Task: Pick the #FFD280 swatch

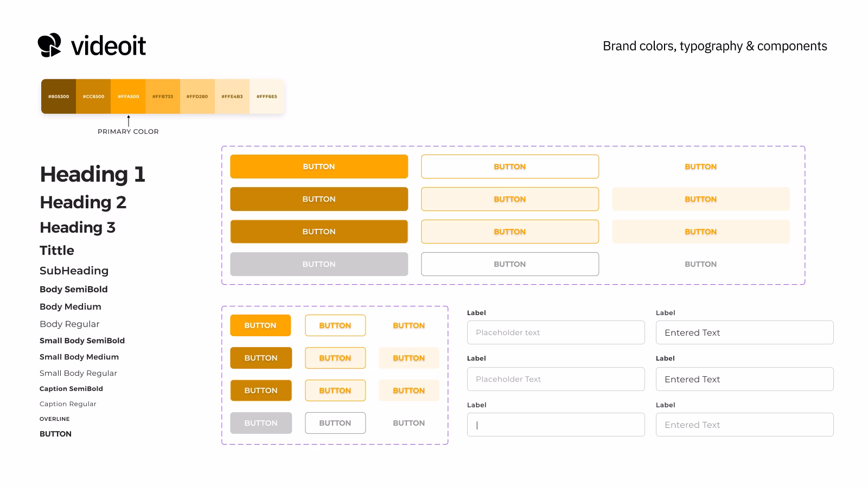Action: (197, 97)
